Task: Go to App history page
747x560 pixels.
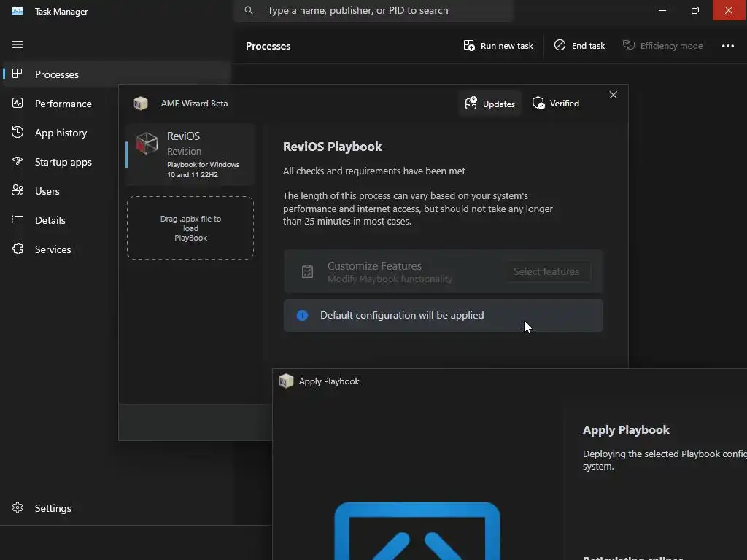Action: (x=61, y=133)
